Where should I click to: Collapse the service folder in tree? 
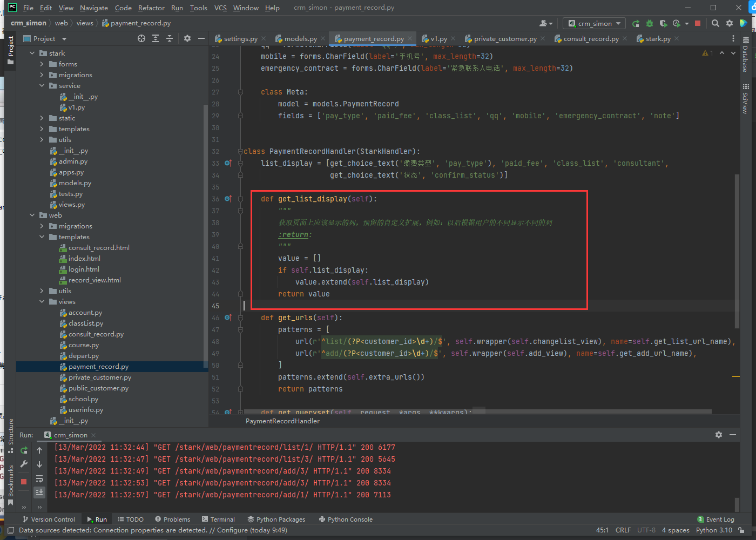coord(42,86)
